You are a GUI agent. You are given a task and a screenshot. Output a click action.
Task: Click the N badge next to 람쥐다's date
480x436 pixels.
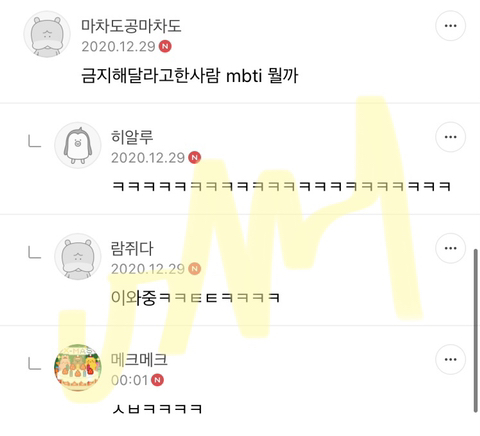tap(195, 269)
